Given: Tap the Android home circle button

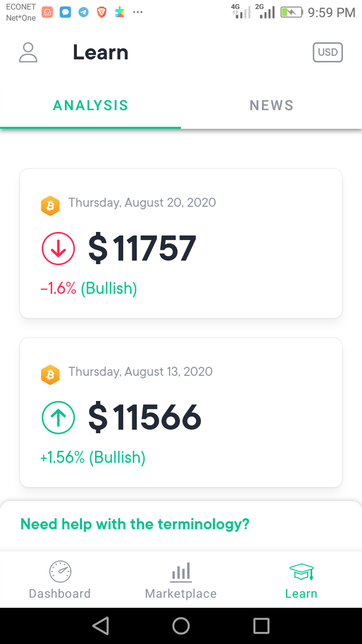Looking at the screenshot, I should point(181,626).
